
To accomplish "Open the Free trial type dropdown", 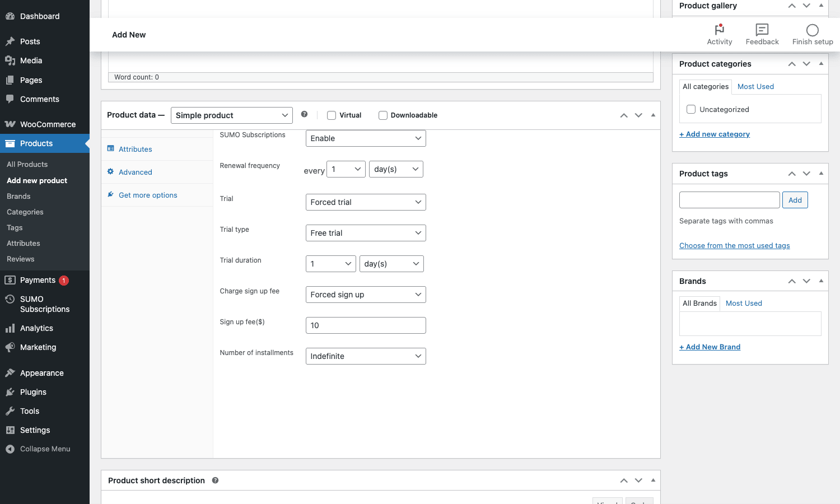I will [x=366, y=233].
